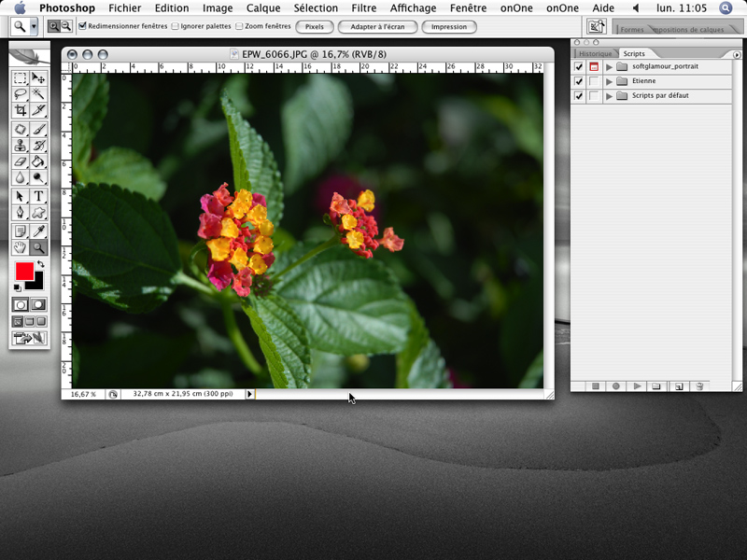Select the Dodge tool
The image size is (747, 560).
pyautogui.click(x=38, y=177)
